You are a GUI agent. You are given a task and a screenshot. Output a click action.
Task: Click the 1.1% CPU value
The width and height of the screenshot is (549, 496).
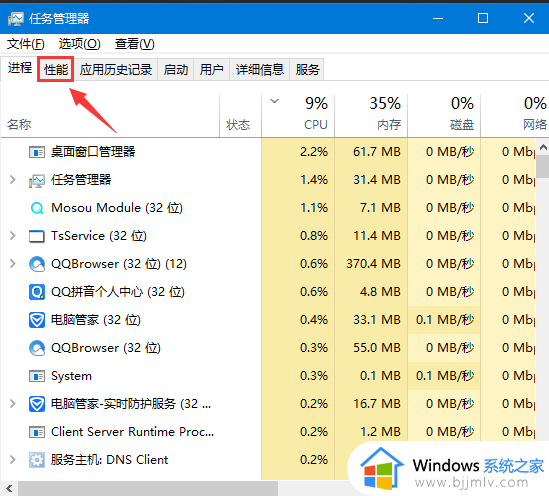point(314,208)
